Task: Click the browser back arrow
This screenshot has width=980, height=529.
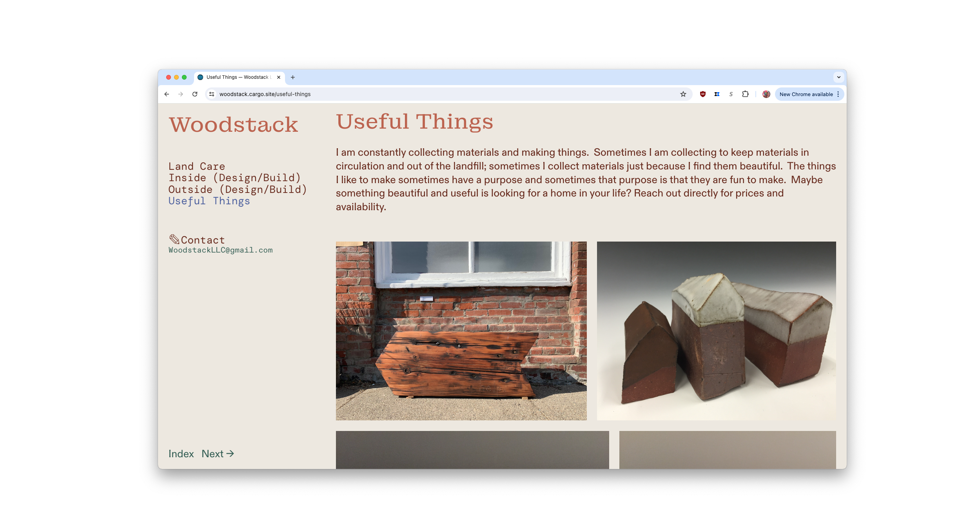Action: [167, 94]
